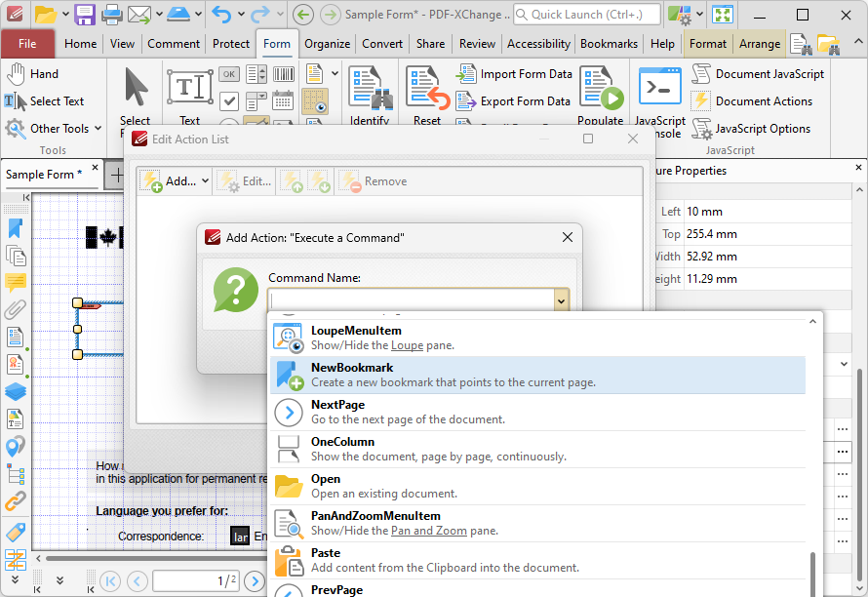Click the Populate form icon
Screen dimensions: 868x597
[601, 87]
